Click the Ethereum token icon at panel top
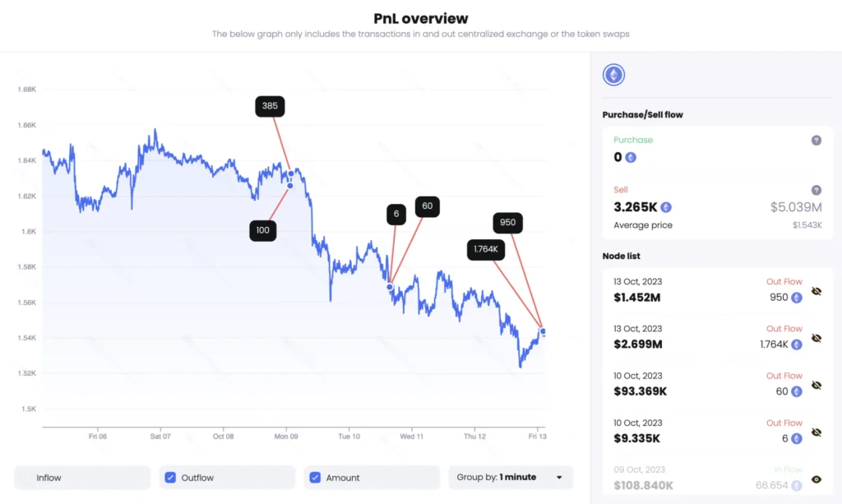Viewport: 842px width, 504px height. (x=613, y=76)
